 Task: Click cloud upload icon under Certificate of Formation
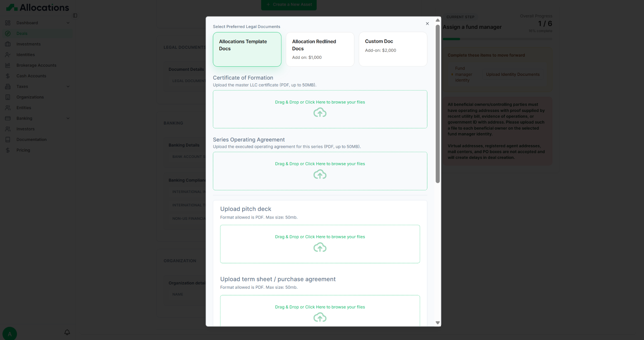pyautogui.click(x=320, y=113)
